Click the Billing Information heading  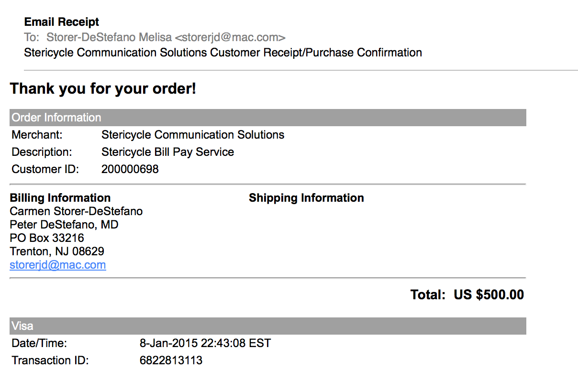coord(60,198)
